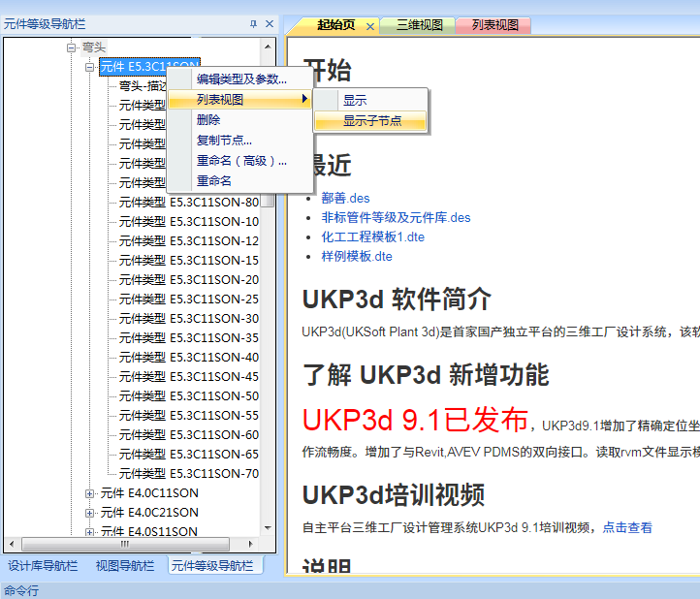This screenshot has width=700, height=599.
Task: Select tree item 元件类型 E5.3C11SON-65
Action: [x=189, y=455]
